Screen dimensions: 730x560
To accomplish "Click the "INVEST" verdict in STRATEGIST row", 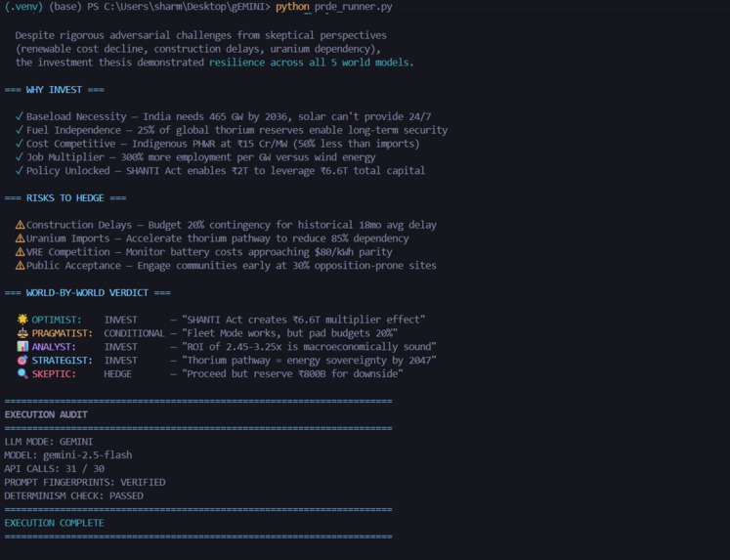I will tap(120, 361).
